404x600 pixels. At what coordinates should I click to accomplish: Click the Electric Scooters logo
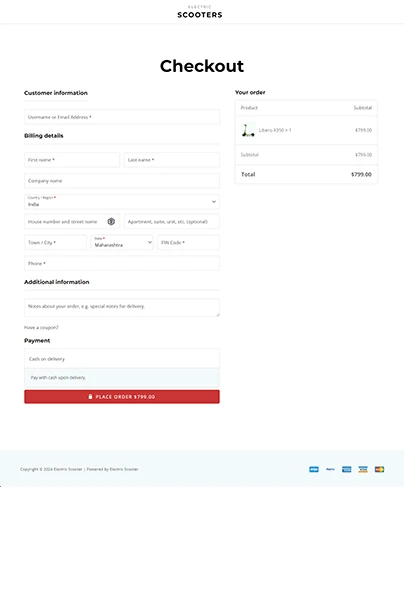(x=200, y=12)
